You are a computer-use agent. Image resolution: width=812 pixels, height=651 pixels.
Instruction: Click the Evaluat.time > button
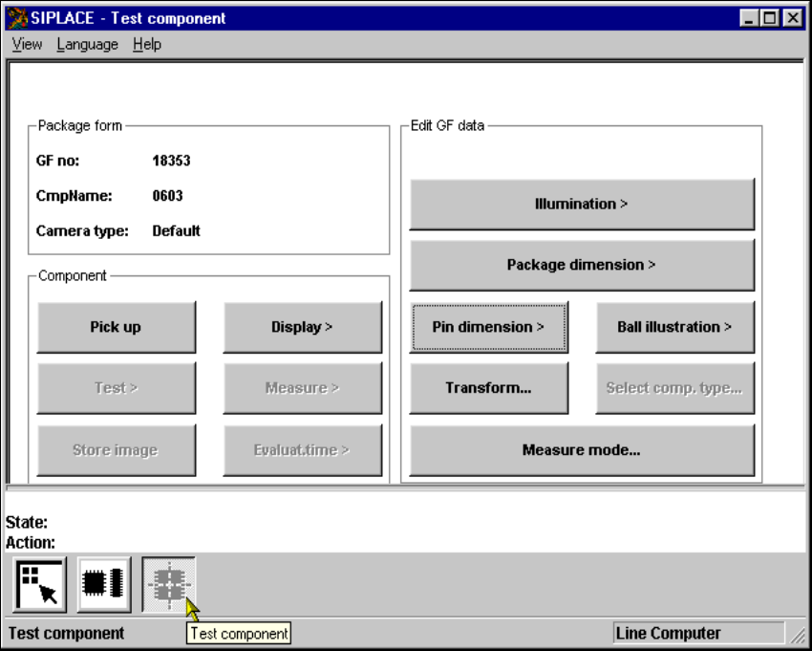(303, 450)
